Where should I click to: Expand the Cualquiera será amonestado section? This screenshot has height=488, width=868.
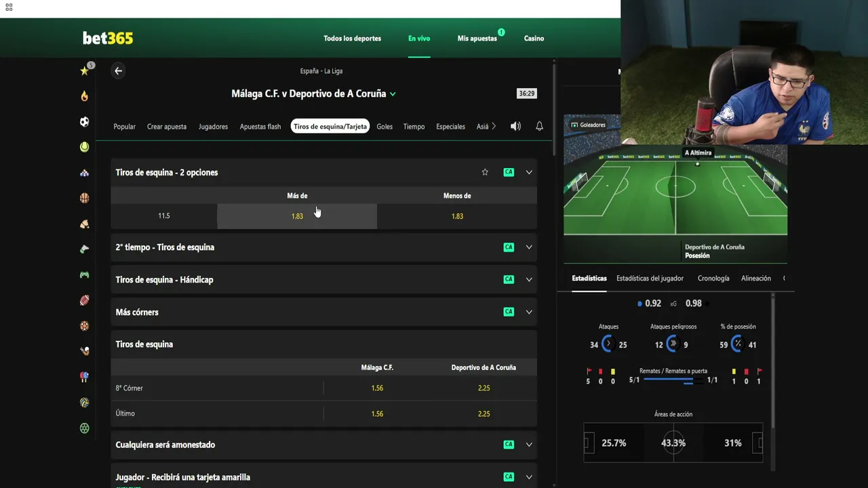pyautogui.click(x=529, y=445)
